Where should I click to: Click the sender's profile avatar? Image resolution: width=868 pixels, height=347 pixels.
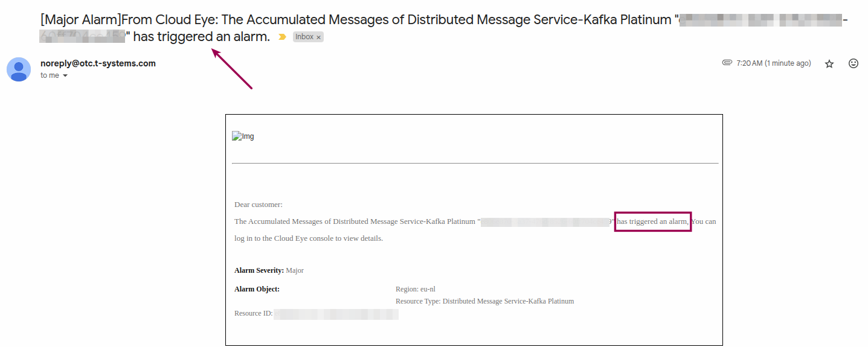19,69
